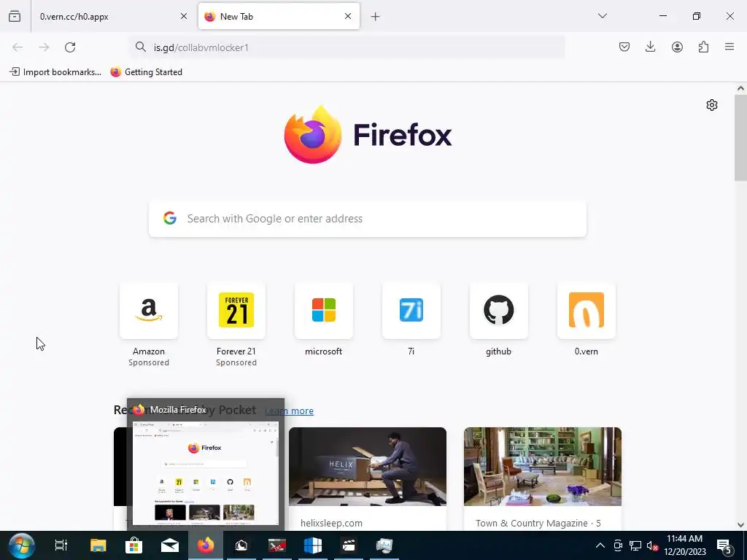This screenshot has width=747, height=560.
Task: Open the Mail app on taskbar
Action: [169, 545]
